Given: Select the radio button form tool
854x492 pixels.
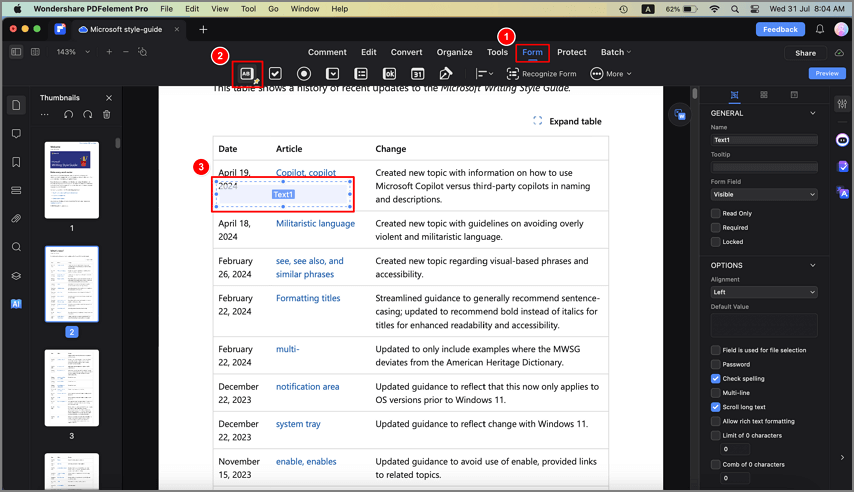Looking at the screenshot, I should coord(304,74).
